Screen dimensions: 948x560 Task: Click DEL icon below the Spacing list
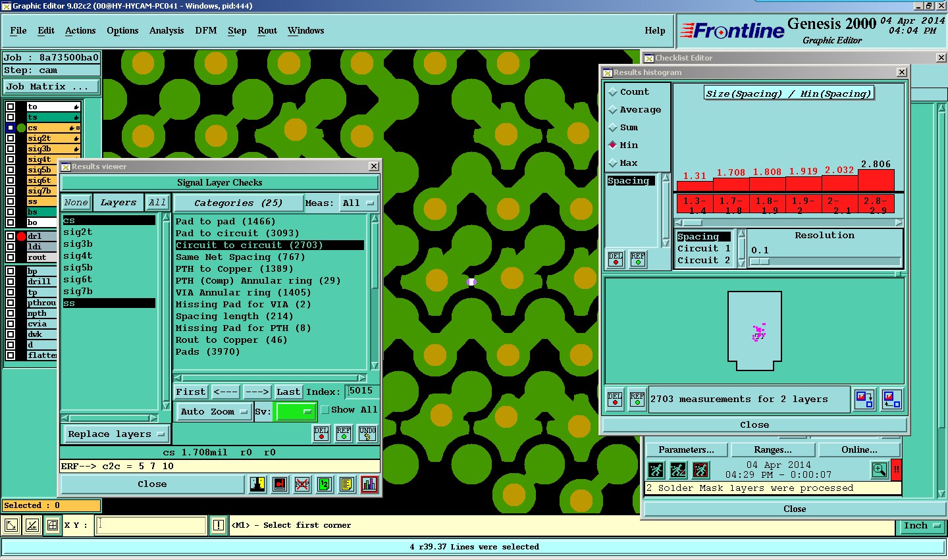(x=616, y=259)
